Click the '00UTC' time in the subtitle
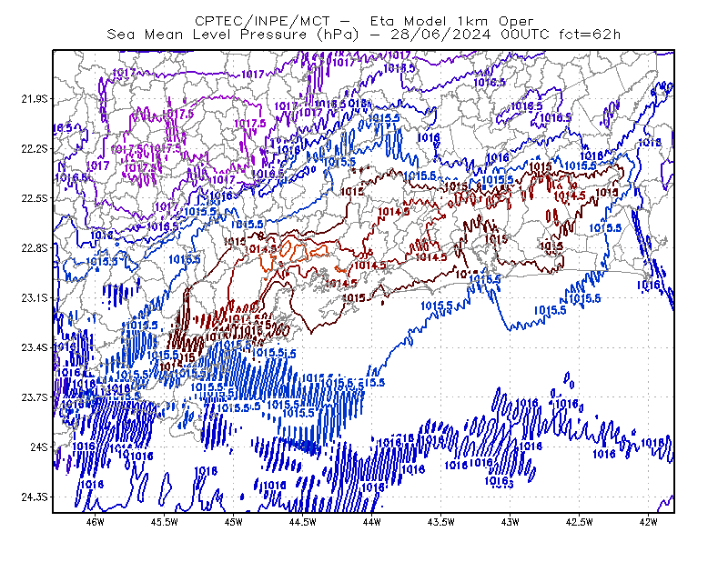The height and width of the screenshot is (562, 728). click(525, 35)
